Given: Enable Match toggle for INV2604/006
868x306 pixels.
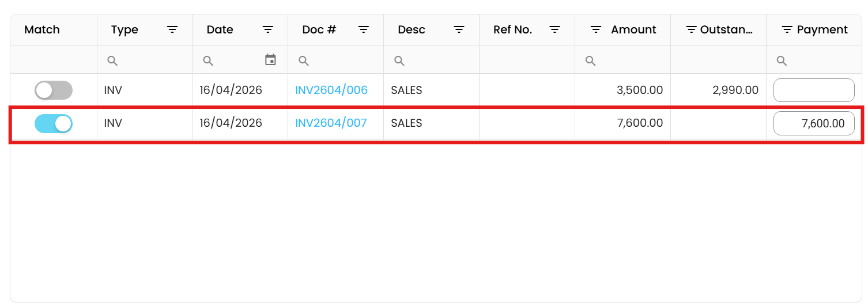Looking at the screenshot, I should 54,90.
